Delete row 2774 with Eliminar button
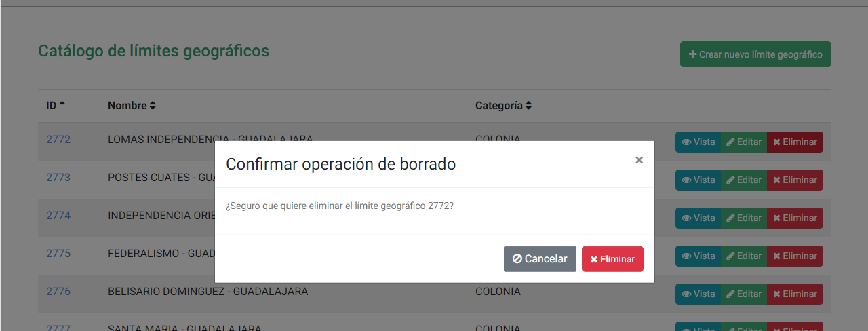 [x=795, y=218]
